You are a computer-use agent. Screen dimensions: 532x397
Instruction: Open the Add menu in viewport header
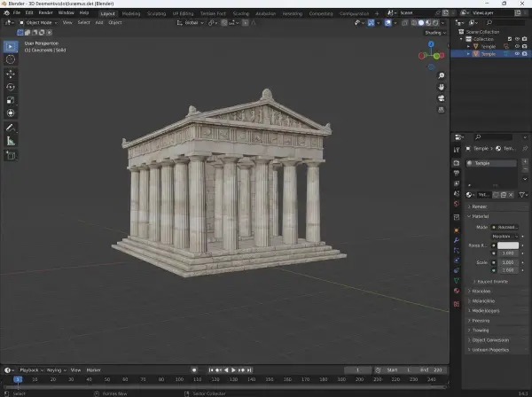point(98,23)
